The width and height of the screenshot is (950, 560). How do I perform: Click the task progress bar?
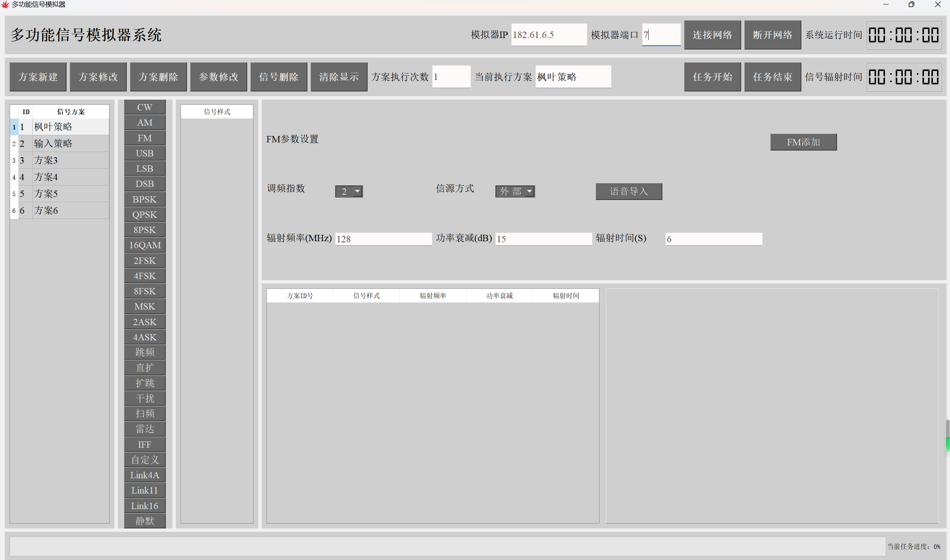(x=447, y=546)
